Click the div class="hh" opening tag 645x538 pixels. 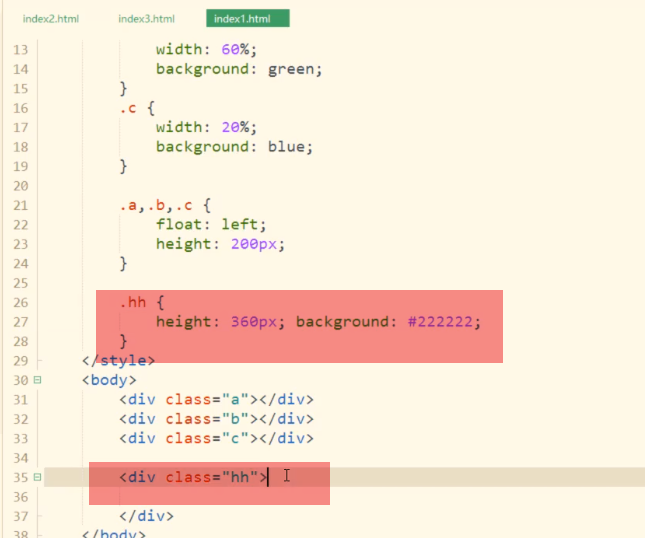point(193,477)
